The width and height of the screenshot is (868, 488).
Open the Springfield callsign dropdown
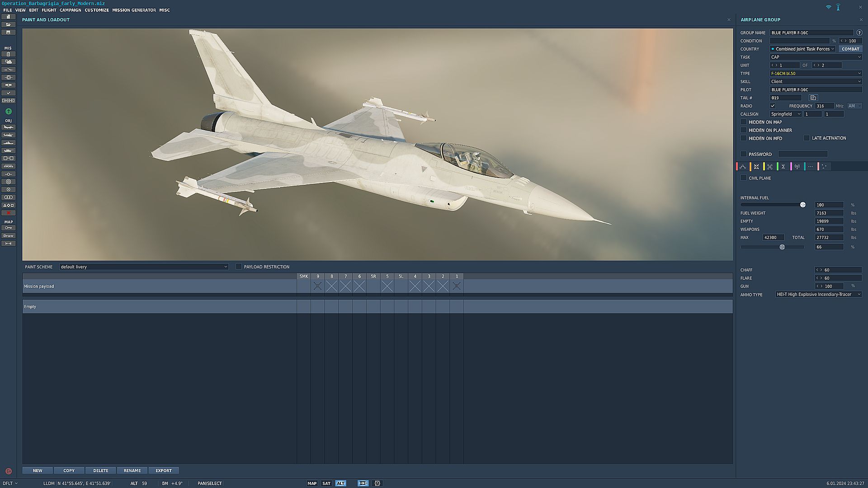[785, 114]
